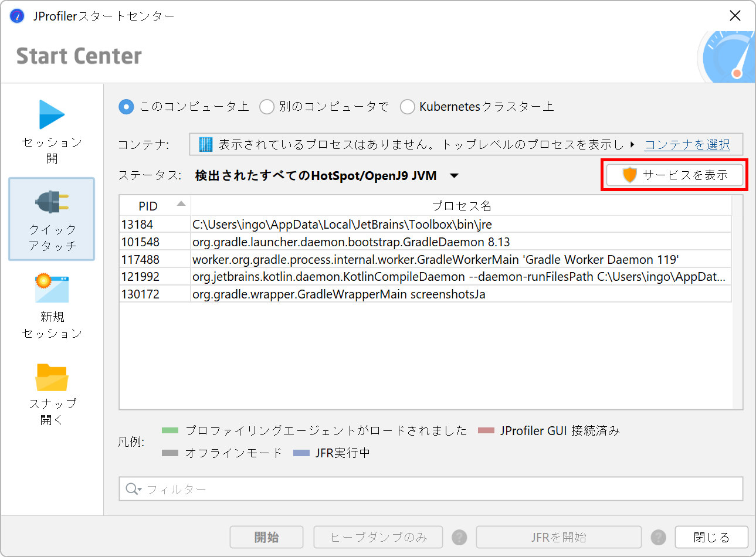Select Kubernetesクラスター上 radio button
The height and width of the screenshot is (557, 756).
[407, 107]
